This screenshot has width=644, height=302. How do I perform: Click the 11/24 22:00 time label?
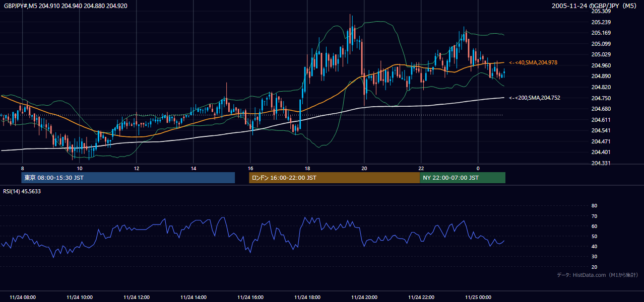point(421,297)
